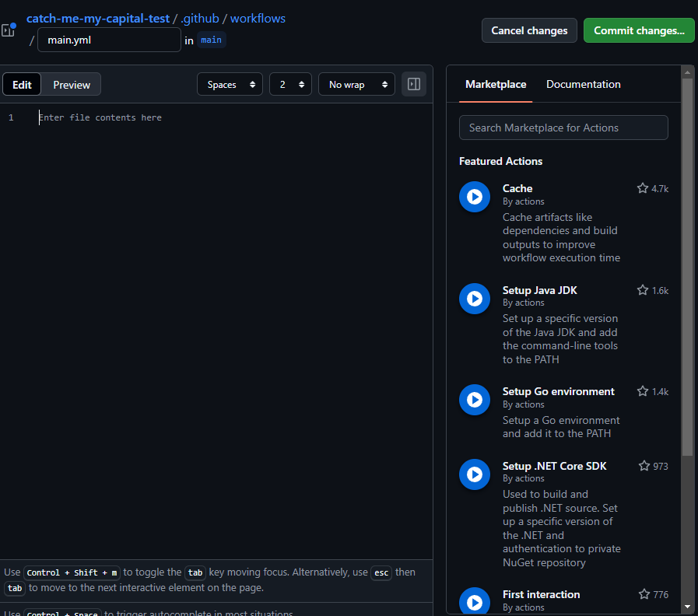Click the main branch label
This screenshot has height=616, width=698.
211,40
